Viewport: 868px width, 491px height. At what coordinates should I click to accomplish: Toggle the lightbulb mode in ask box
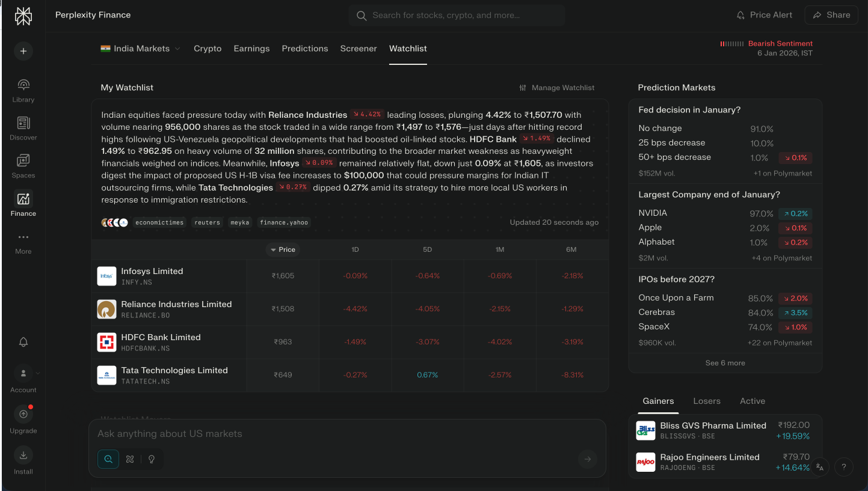click(152, 459)
